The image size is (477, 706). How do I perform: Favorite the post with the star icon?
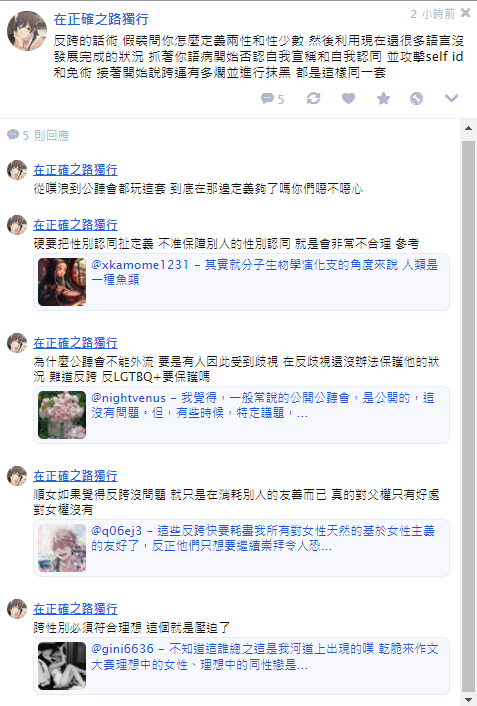point(383,98)
